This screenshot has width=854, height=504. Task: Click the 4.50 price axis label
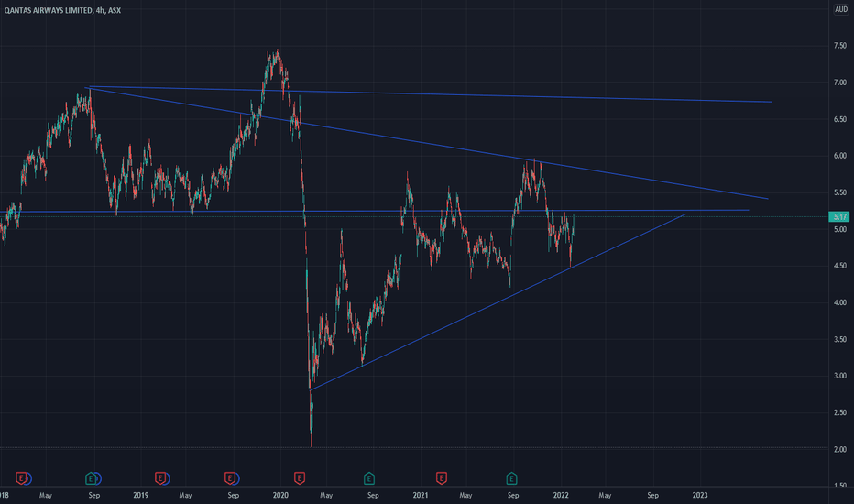[x=840, y=266]
